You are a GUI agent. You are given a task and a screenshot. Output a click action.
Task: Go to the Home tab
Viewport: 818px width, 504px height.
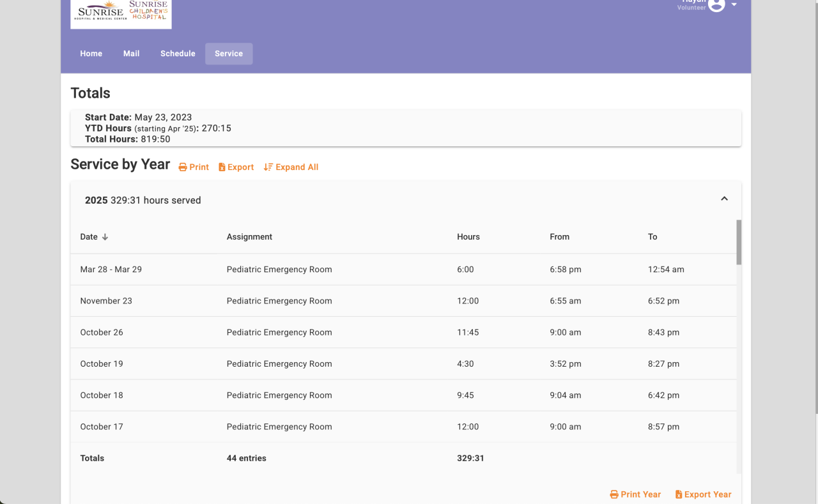click(x=91, y=54)
